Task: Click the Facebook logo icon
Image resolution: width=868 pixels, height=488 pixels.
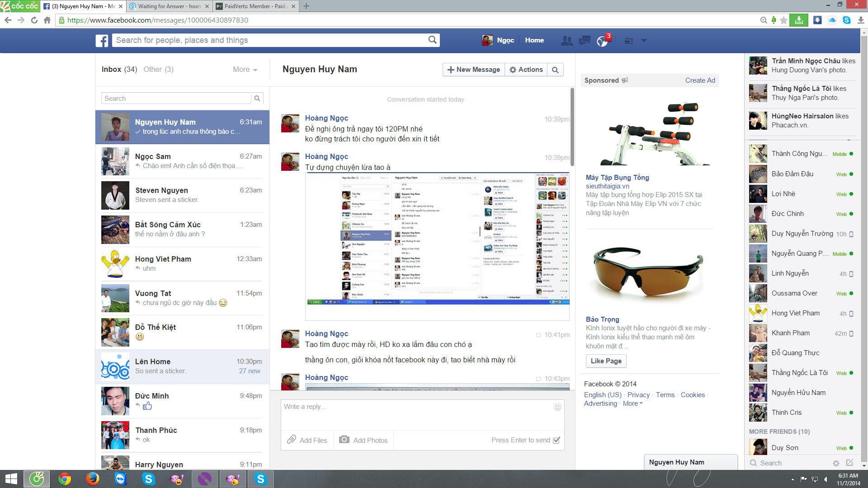Action: 102,41
